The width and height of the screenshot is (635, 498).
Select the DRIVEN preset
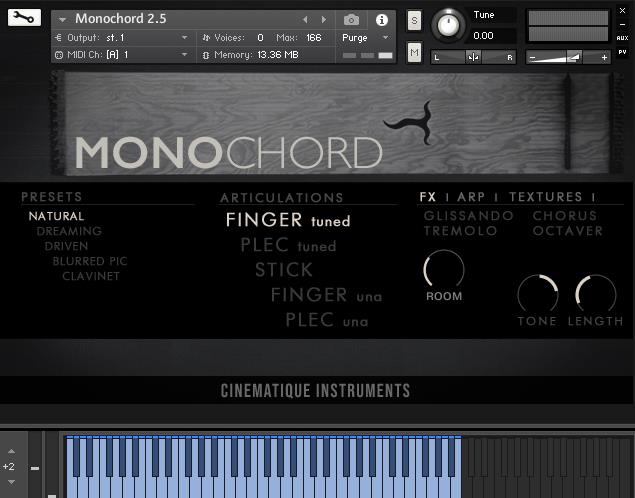point(66,246)
